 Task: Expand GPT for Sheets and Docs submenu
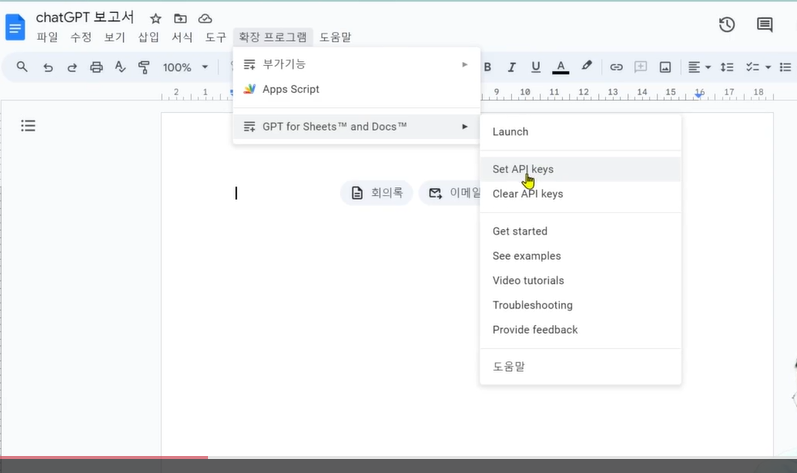coord(356,127)
